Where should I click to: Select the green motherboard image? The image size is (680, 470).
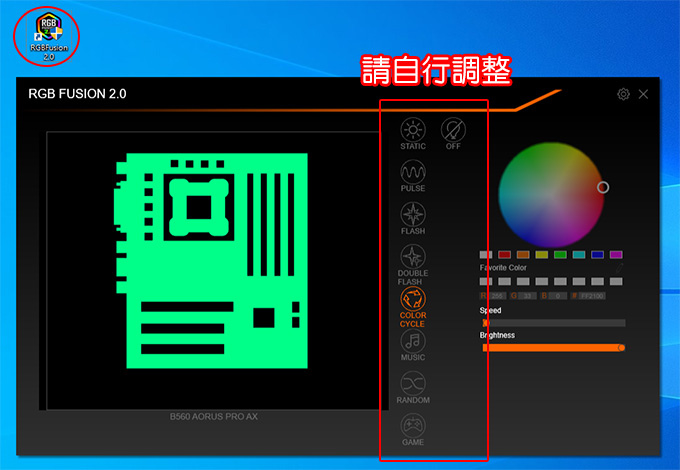click(x=211, y=261)
